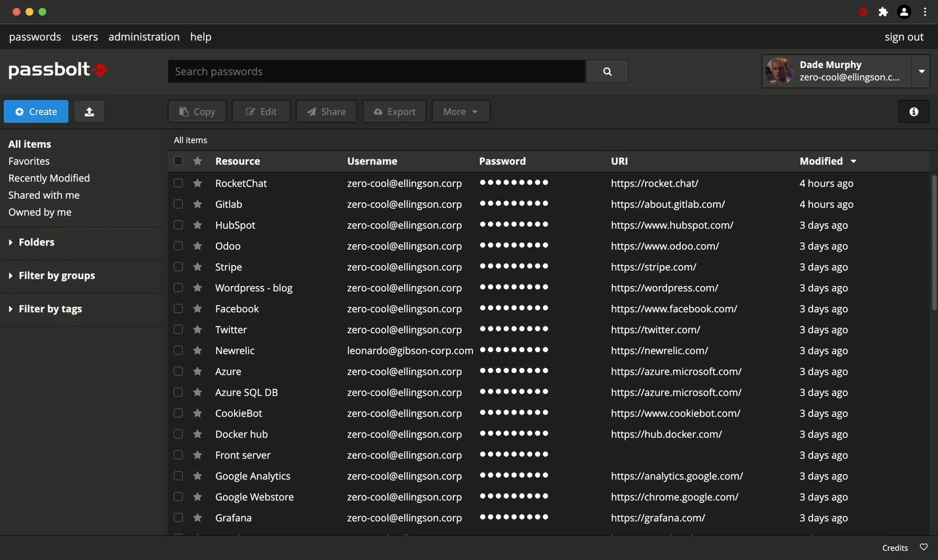Screen dimensions: 938x560
Task: Click the heart icon near Credits
Action: coord(924,548)
